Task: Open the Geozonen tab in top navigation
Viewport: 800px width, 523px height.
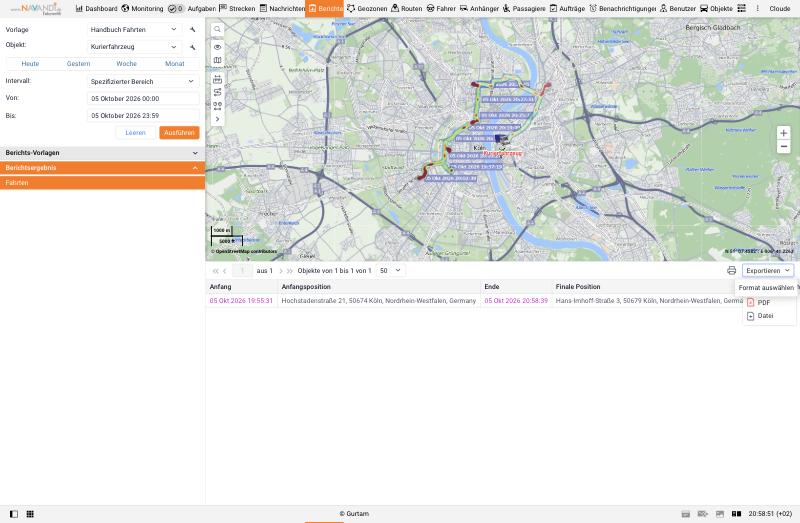Action: tap(367, 9)
